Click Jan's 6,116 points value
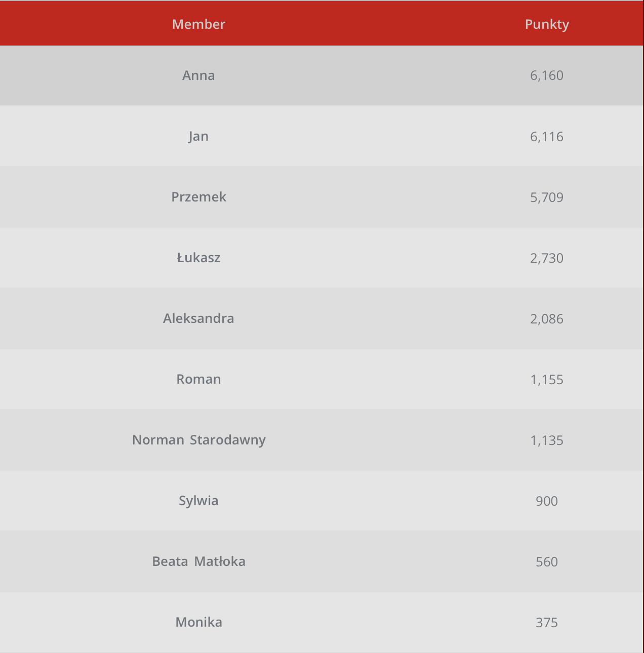 click(x=547, y=136)
